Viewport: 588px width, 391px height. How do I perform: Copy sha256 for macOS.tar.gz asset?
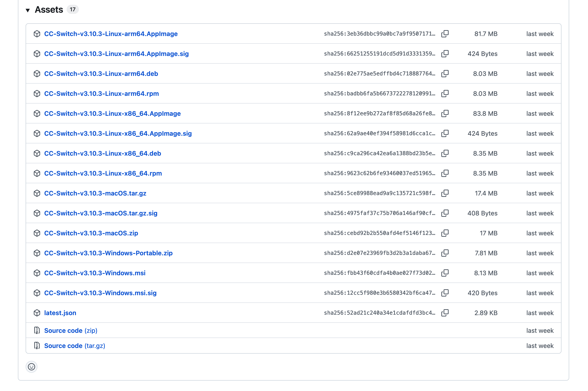445,193
